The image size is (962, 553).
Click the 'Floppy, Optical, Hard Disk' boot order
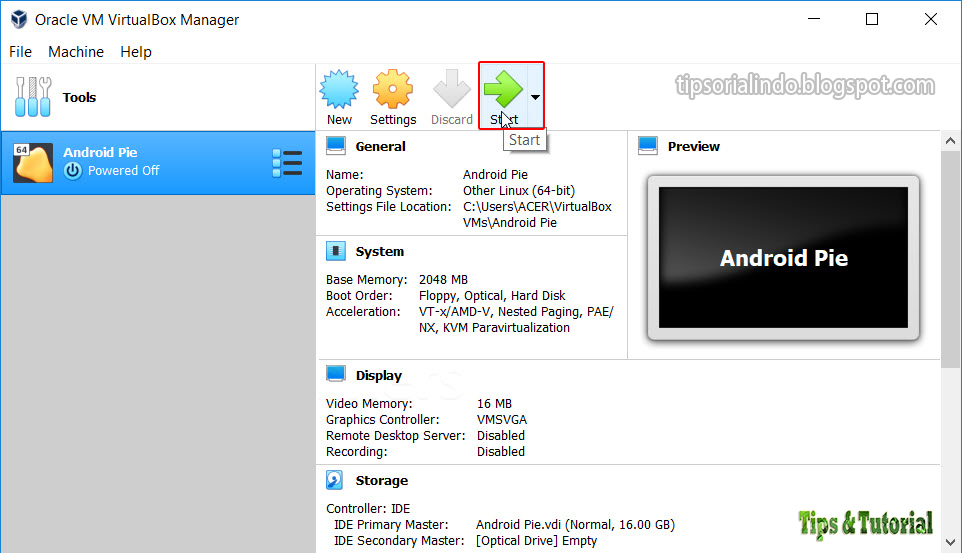tap(492, 295)
